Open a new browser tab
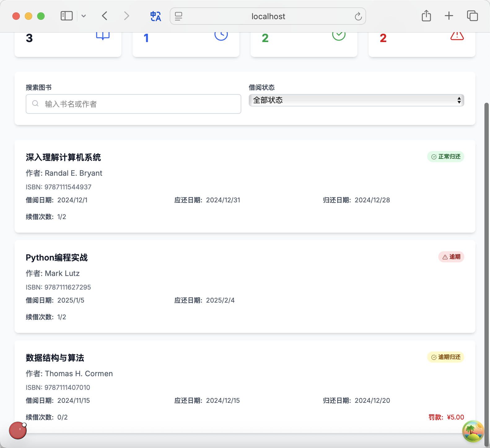Image resolution: width=490 pixels, height=448 pixels. tap(449, 16)
